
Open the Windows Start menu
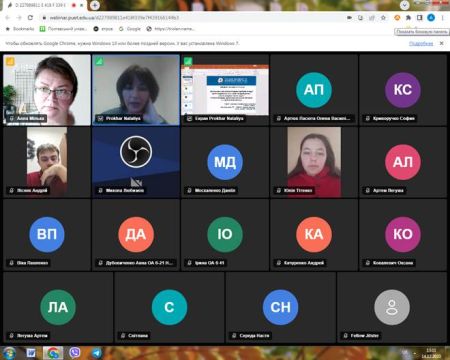(x=9, y=353)
